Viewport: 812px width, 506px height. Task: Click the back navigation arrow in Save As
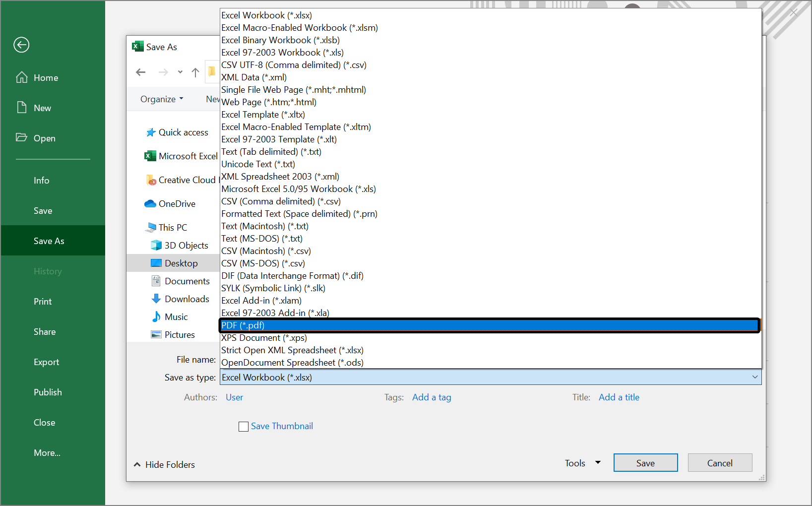[140, 72]
